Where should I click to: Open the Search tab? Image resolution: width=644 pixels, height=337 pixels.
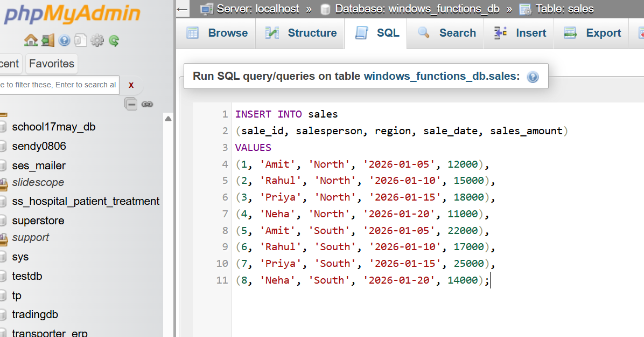[x=446, y=33]
